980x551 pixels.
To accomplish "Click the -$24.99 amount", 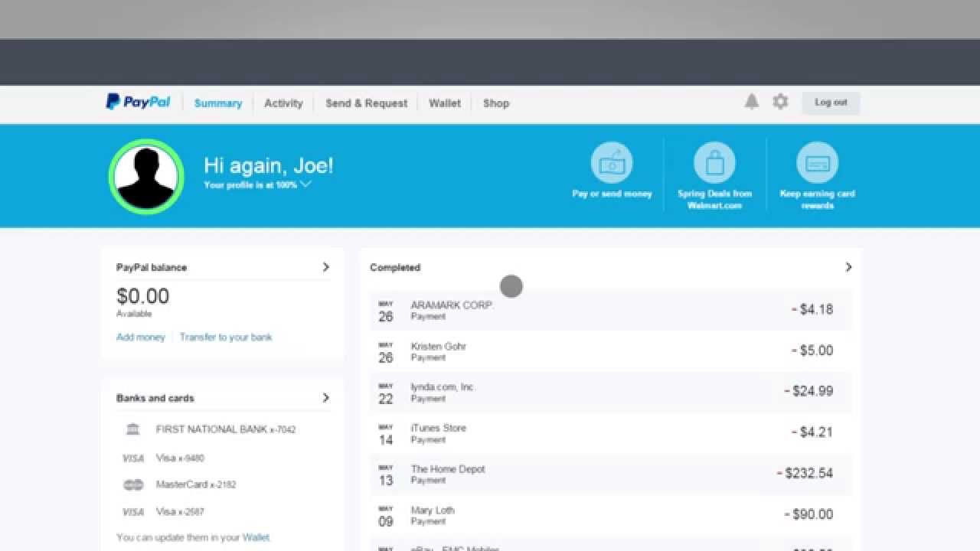I will point(808,391).
